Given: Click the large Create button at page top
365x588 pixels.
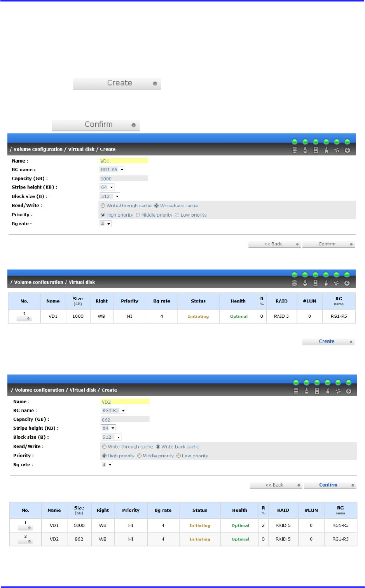Looking at the screenshot, I should click(117, 83).
